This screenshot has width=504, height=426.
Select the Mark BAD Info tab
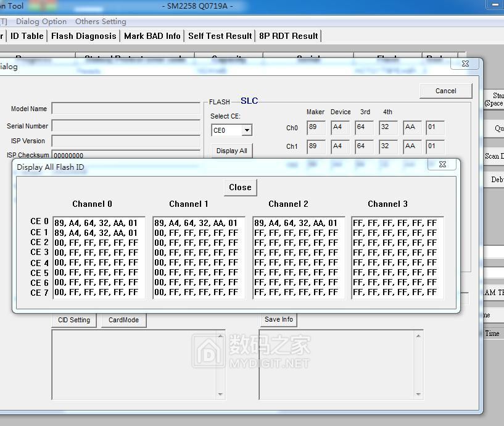(x=152, y=36)
